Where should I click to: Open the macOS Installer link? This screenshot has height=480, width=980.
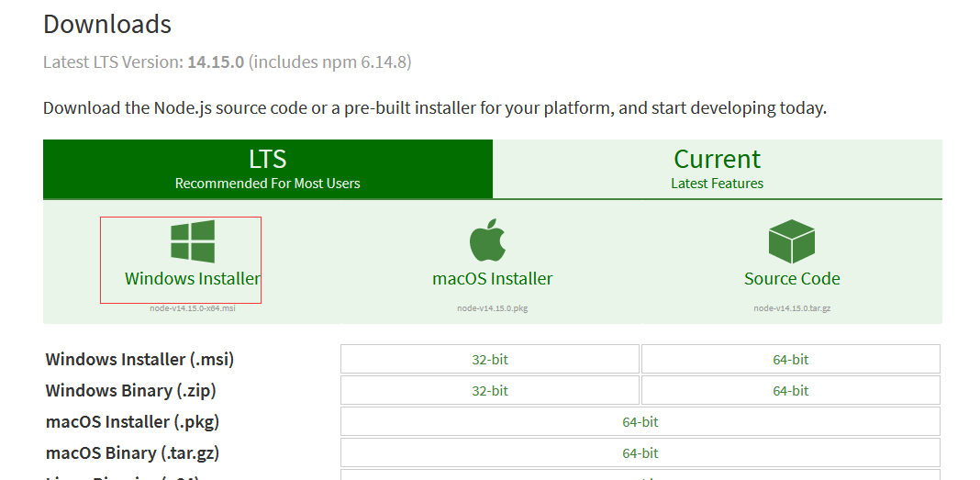pos(493,278)
